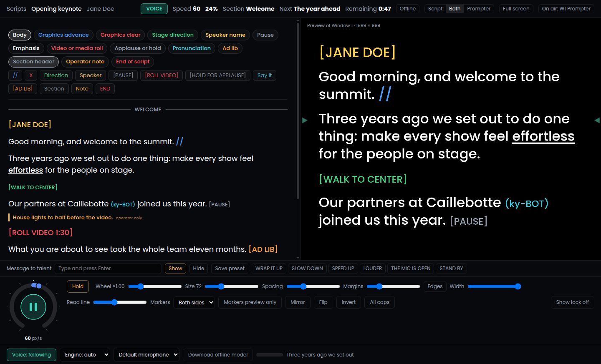The image size is (601, 364).
Task: Apply the Graphics advance style
Action: tap(63, 35)
